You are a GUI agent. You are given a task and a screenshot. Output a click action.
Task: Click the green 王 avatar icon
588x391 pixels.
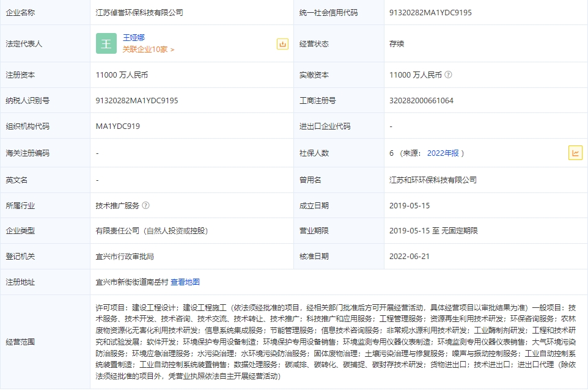[106, 43]
